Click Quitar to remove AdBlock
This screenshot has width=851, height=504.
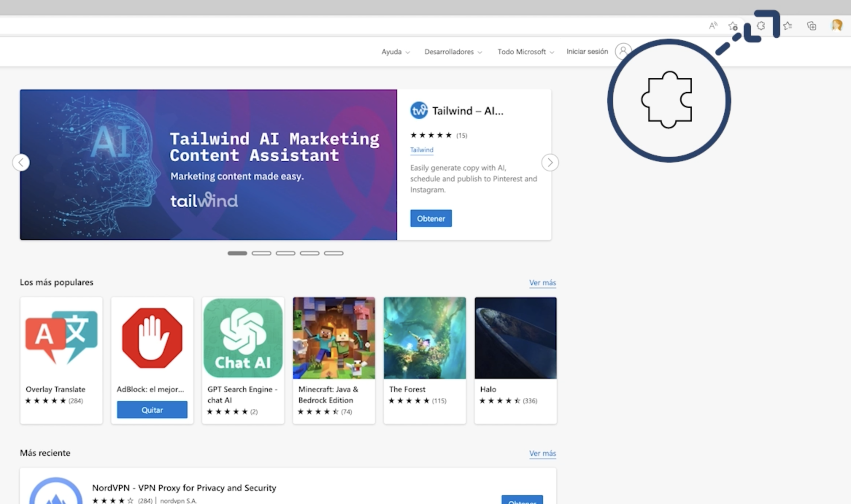152,410
